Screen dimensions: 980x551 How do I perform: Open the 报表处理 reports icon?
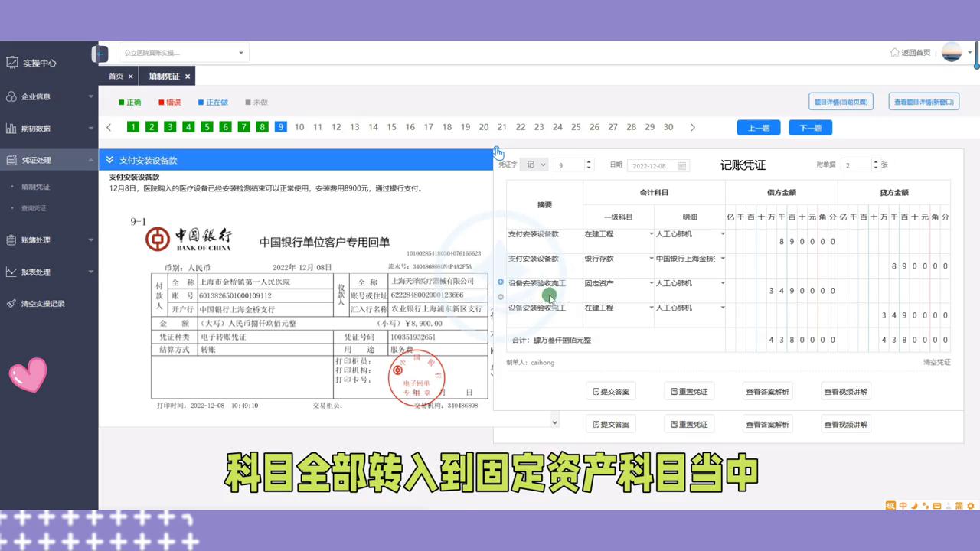pyautogui.click(x=11, y=271)
